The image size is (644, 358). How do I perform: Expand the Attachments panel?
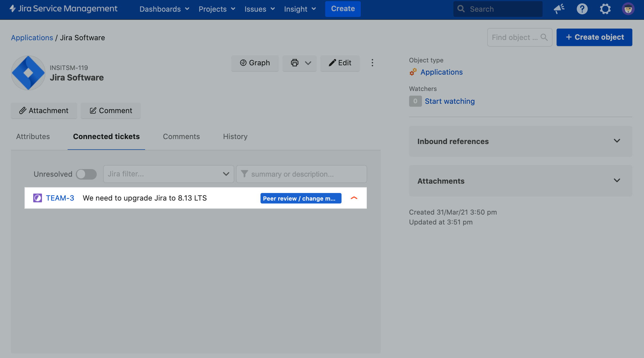point(520,181)
